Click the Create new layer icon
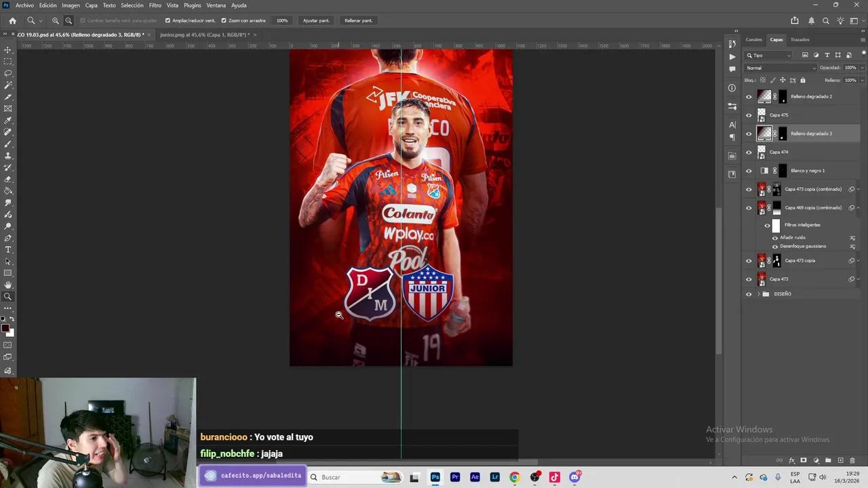Viewport: 868px width, 488px height. (x=840, y=460)
